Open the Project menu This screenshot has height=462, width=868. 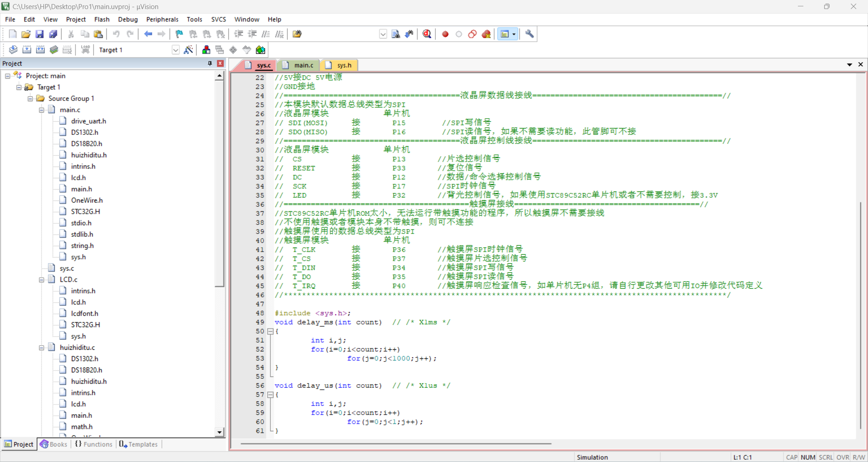[75, 19]
